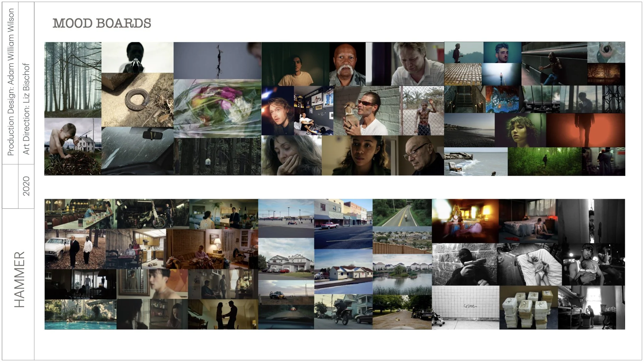The image size is (644, 362).
Task: Click the man holding chihuahua photo
Action: [x=367, y=111]
